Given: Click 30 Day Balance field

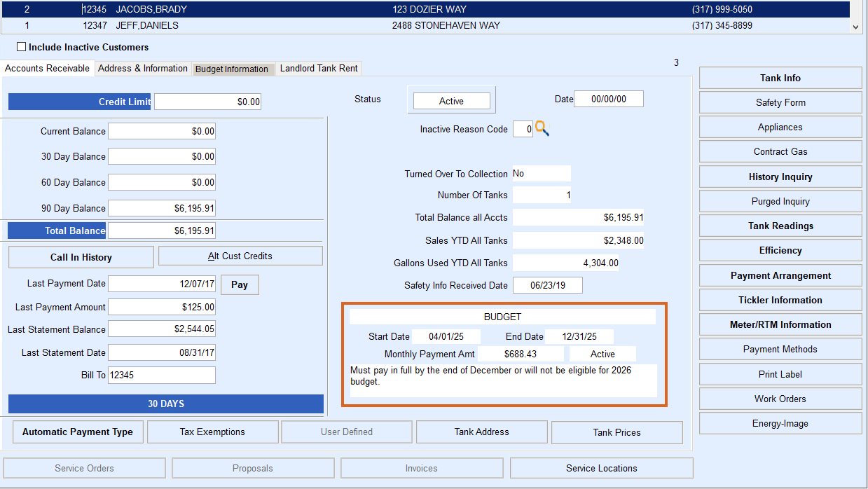Looking at the screenshot, I should coord(162,156).
